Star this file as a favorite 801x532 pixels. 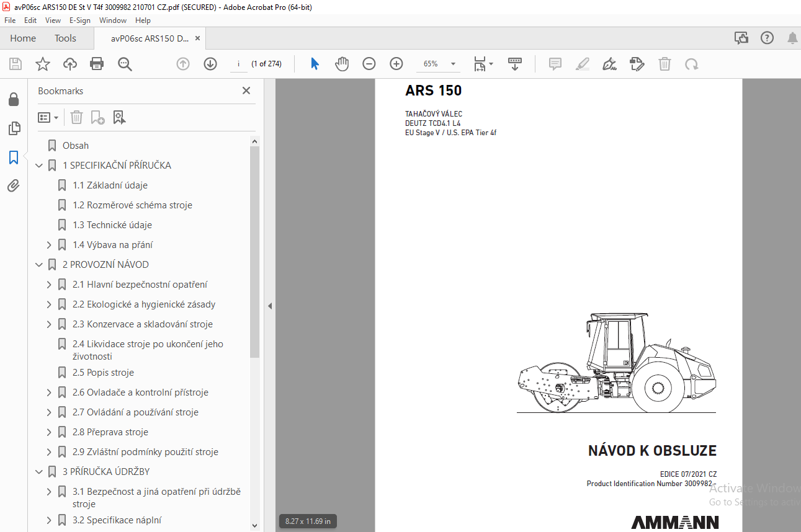pyautogui.click(x=42, y=64)
